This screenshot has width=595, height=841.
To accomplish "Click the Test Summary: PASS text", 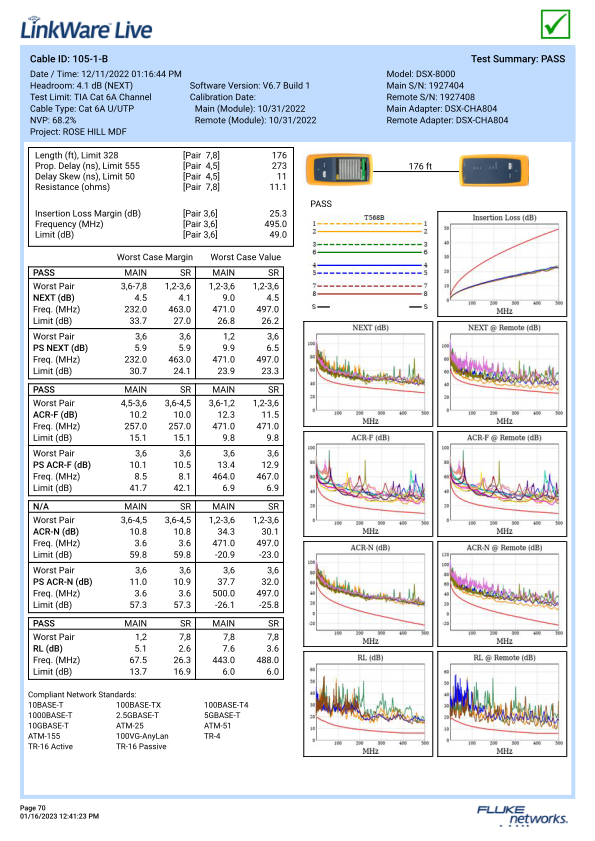I will click(x=518, y=59).
